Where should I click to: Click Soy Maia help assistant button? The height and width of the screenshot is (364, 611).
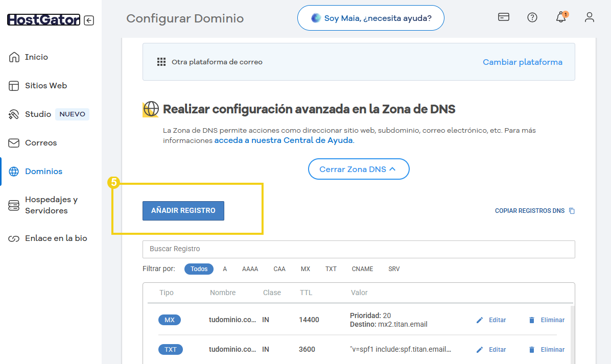coord(370,18)
